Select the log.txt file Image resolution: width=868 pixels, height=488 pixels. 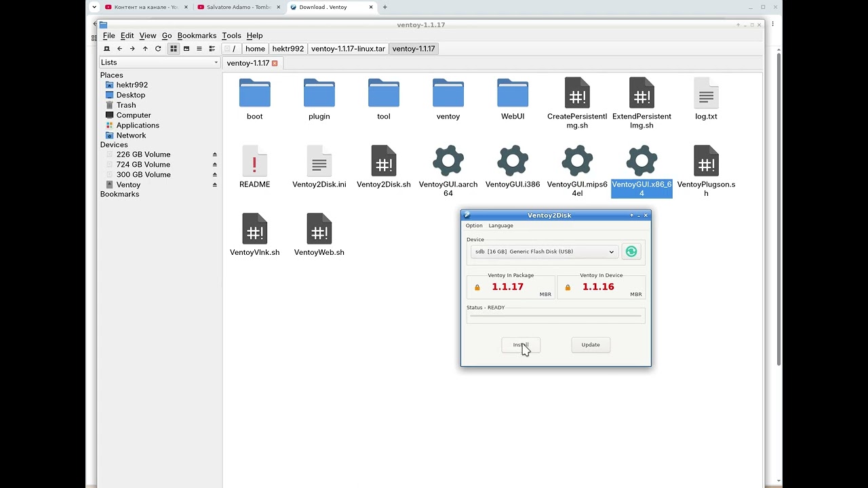pyautogui.click(x=706, y=99)
